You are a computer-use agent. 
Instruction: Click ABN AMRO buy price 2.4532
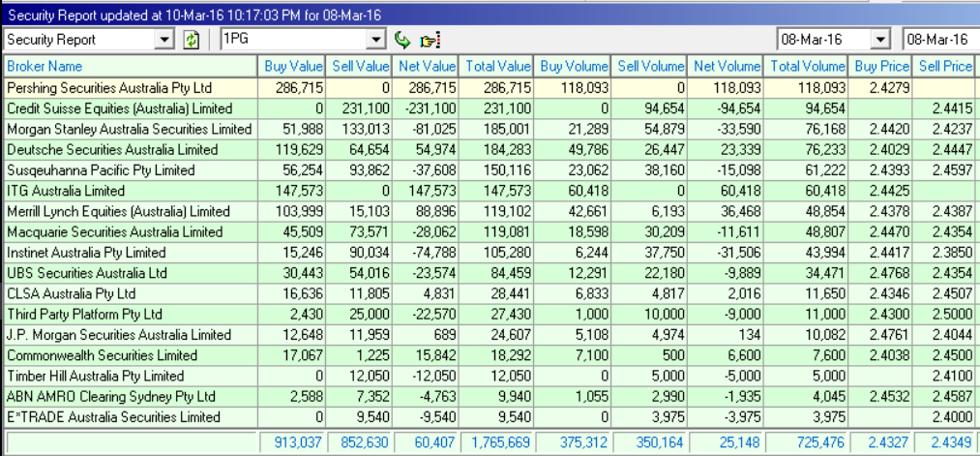point(879,397)
